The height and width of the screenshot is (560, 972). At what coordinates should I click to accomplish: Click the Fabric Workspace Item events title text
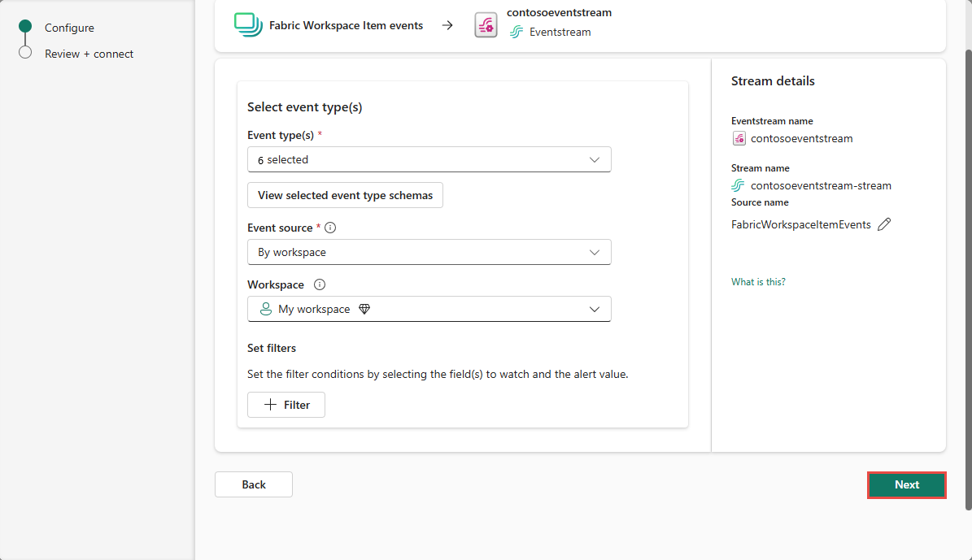click(x=346, y=25)
